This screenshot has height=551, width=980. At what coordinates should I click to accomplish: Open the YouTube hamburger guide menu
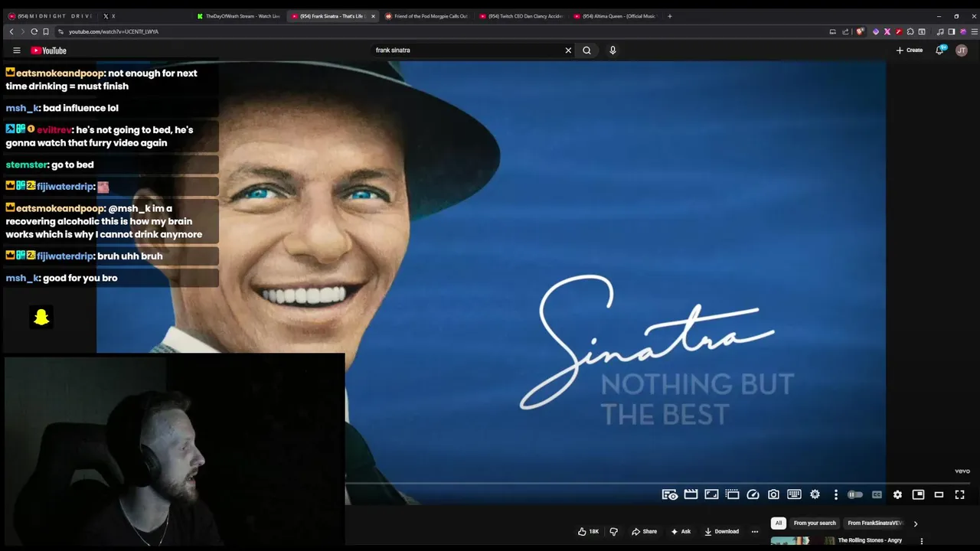16,51
